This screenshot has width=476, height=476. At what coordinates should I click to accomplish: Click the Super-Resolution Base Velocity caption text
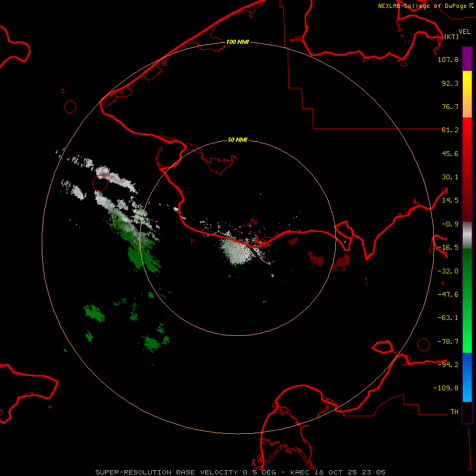[x=241, y=472]
